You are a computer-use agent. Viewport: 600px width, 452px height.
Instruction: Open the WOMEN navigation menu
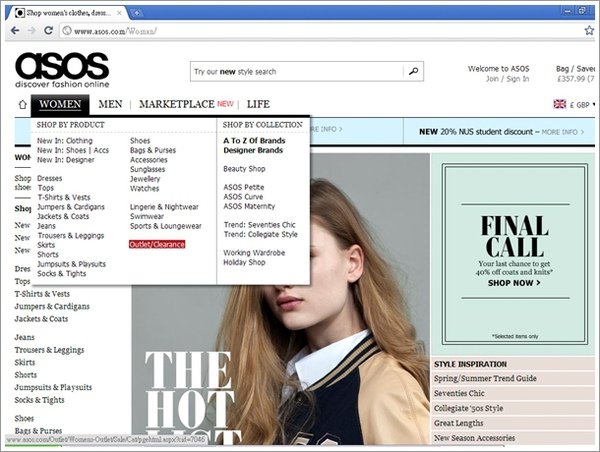60,104
